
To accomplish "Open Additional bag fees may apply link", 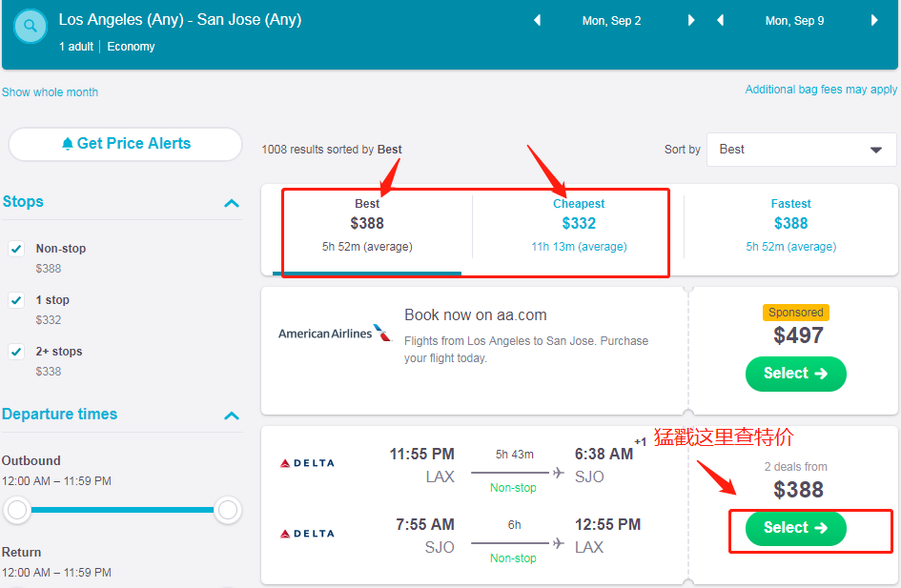I will tap(821, 90).
